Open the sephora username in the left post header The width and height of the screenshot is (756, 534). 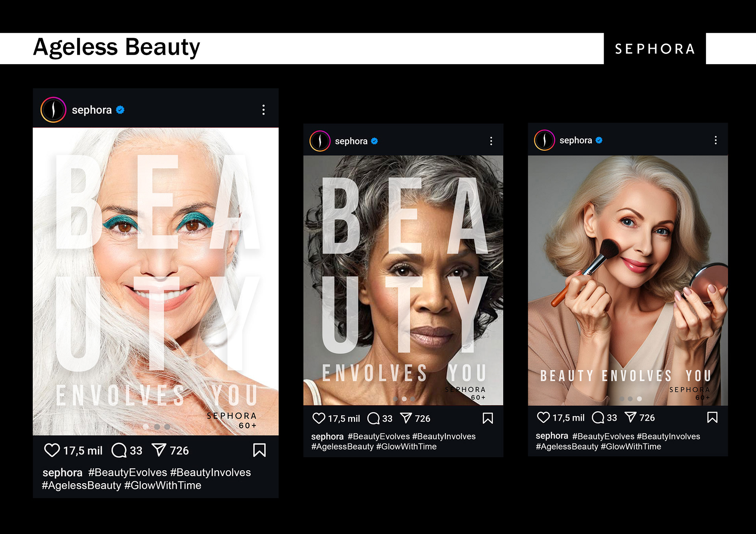92,110
